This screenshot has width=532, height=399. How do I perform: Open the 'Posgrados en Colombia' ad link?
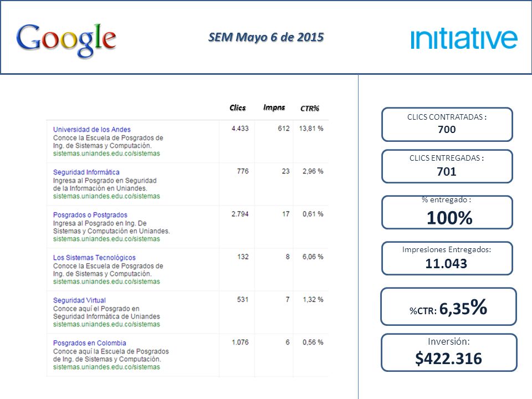pos(89,343)
